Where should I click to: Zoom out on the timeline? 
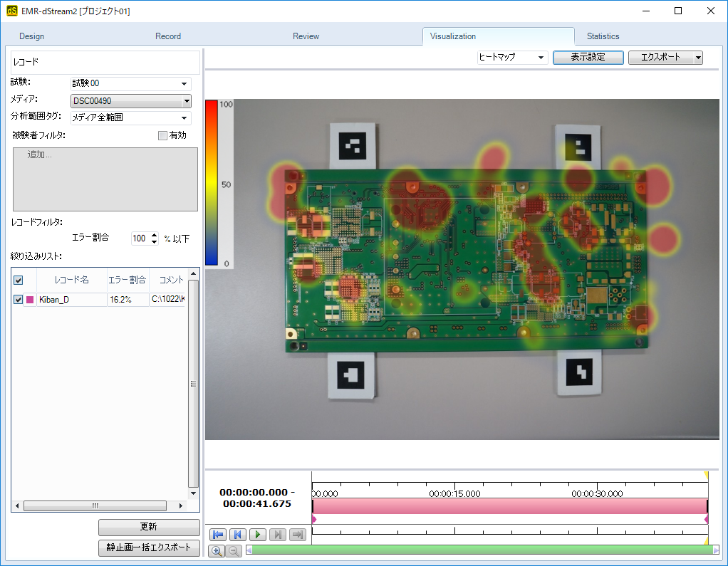tap(234, 550)
